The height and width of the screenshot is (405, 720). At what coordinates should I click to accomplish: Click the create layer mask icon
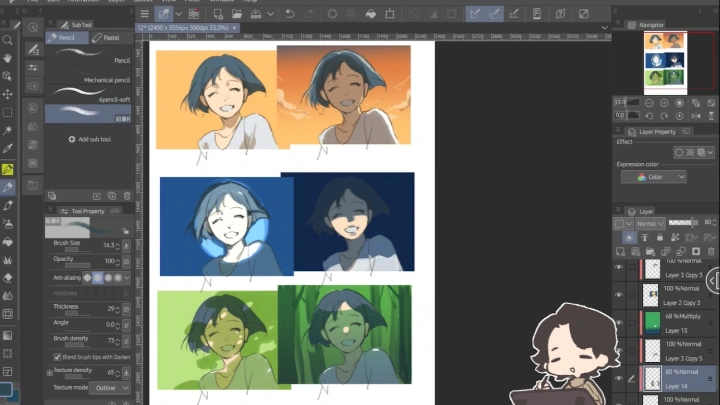(696, 251)
